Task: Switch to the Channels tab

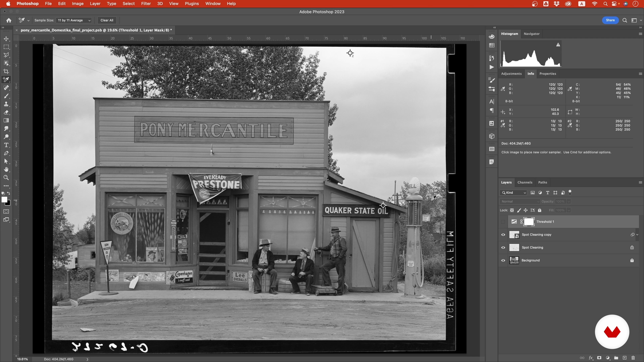Action: (525, 182)
